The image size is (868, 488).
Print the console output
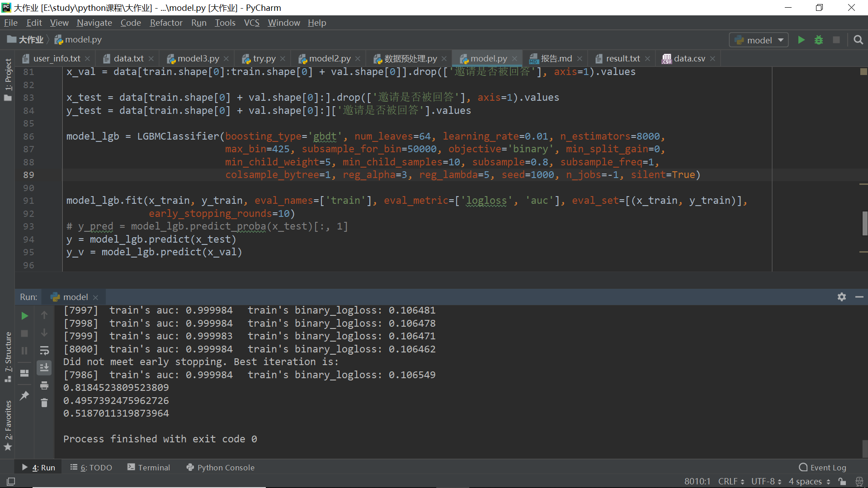tap(44, 385)
